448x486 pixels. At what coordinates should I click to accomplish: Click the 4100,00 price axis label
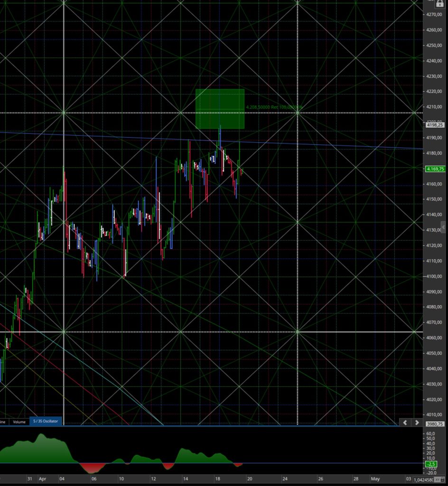point(434,276)
